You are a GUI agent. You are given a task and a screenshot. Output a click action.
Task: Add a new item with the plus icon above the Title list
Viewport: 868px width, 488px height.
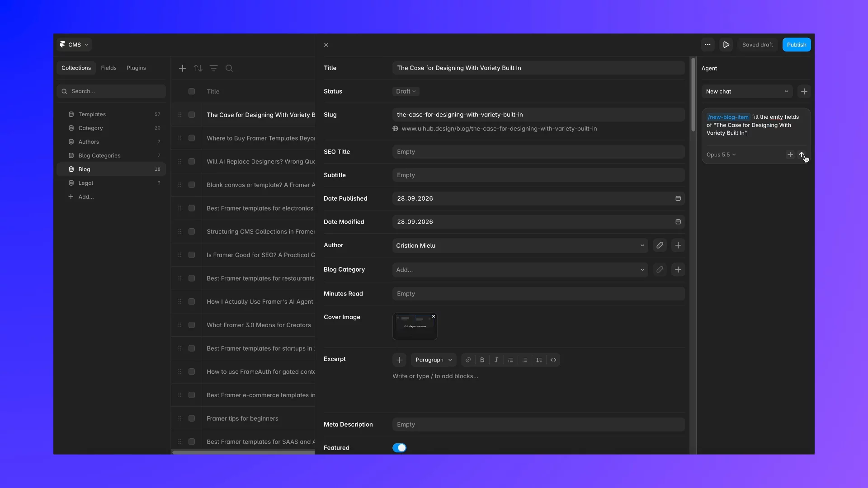[x=183, y=68]
